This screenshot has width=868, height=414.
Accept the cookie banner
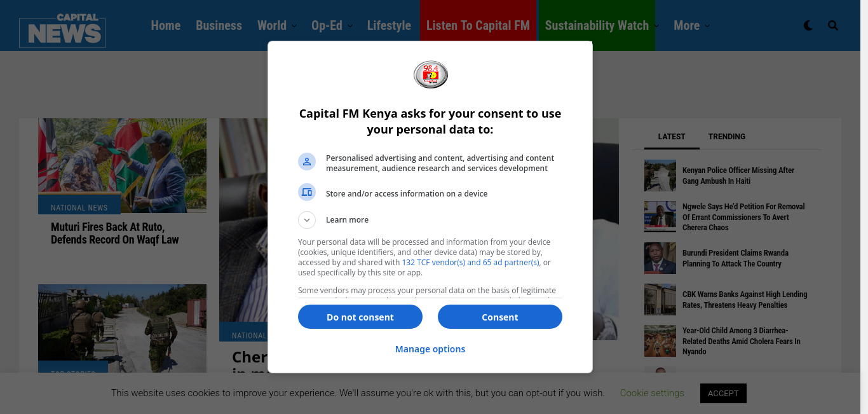pyautogui.click(x=723, y=393)
